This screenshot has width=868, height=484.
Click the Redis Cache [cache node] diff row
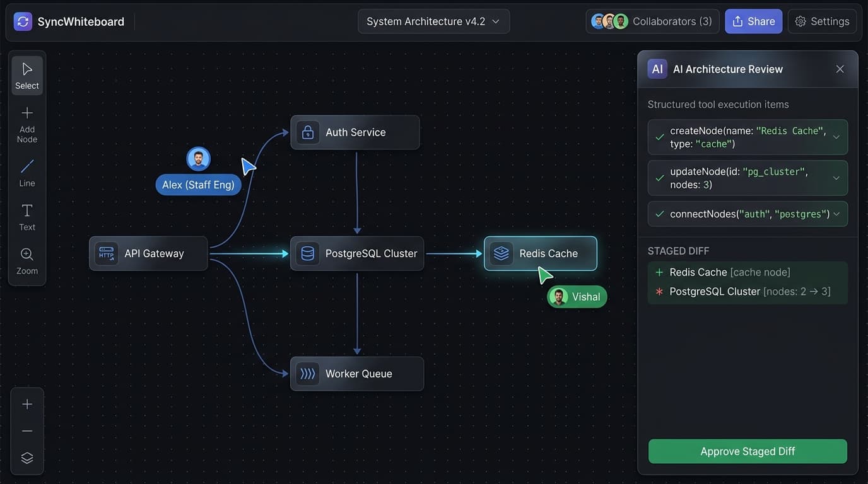[x=748, y=272]
